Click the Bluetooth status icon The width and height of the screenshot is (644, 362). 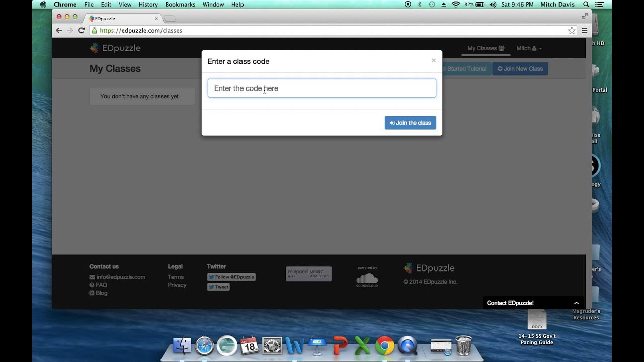pyautogui.click(x=420, y=4)
